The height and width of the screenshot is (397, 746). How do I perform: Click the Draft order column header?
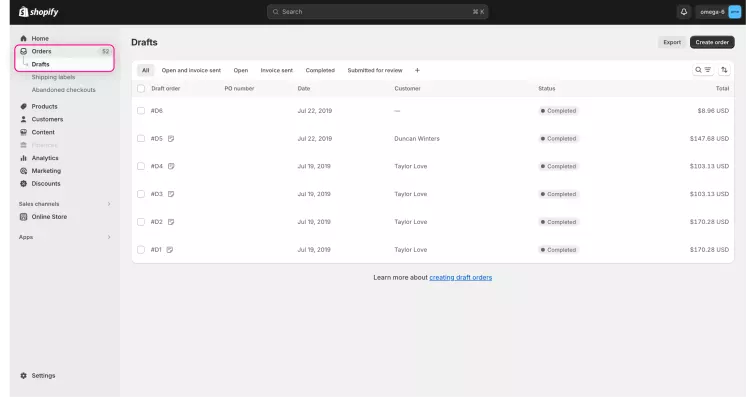click(166, 89)
